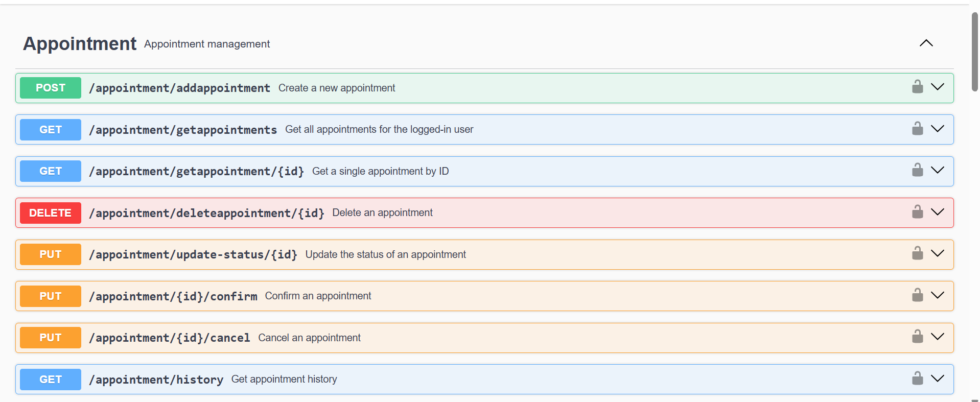Image resolution: width=980 pixels, height=402 pixels.
Task: Expand the DELETE deleteappointment endpoint chevron
Action: pos(937,212)
